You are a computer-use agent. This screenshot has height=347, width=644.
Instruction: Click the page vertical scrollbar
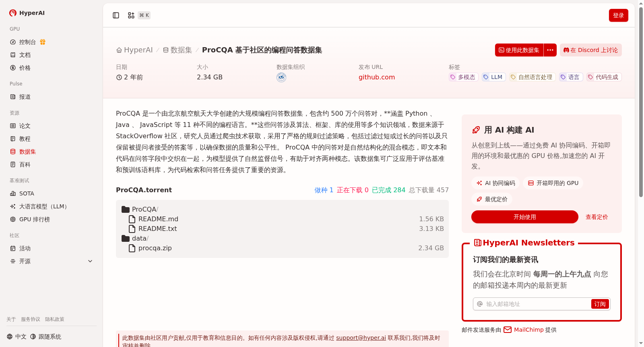click(x=641, y=102)
